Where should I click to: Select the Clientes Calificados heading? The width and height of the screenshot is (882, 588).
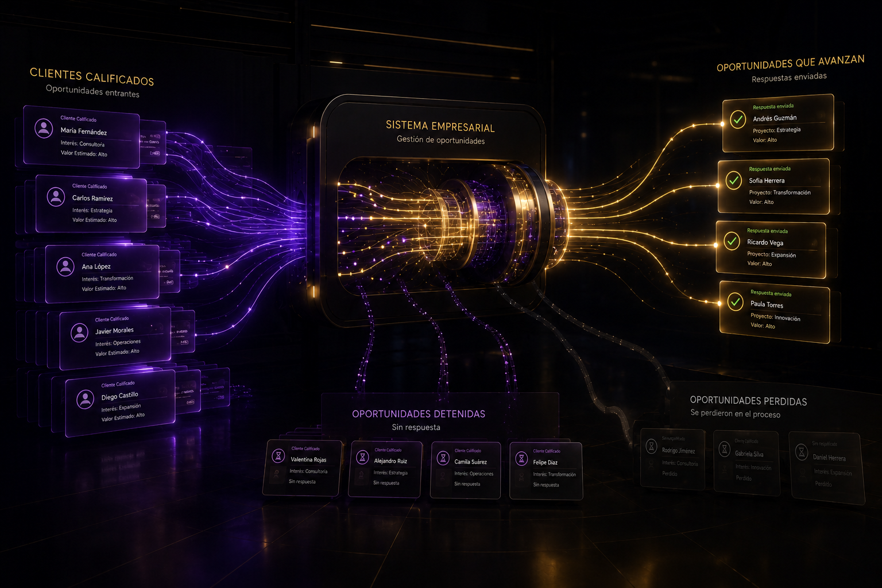pyautogui.click(x=92, y=76)
